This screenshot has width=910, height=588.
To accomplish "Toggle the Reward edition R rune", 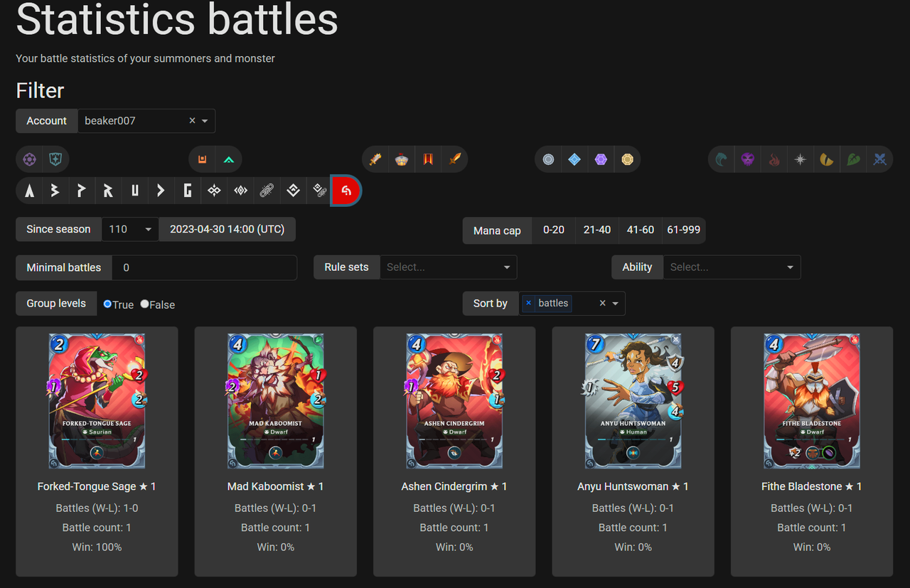I will click(108, 191).
